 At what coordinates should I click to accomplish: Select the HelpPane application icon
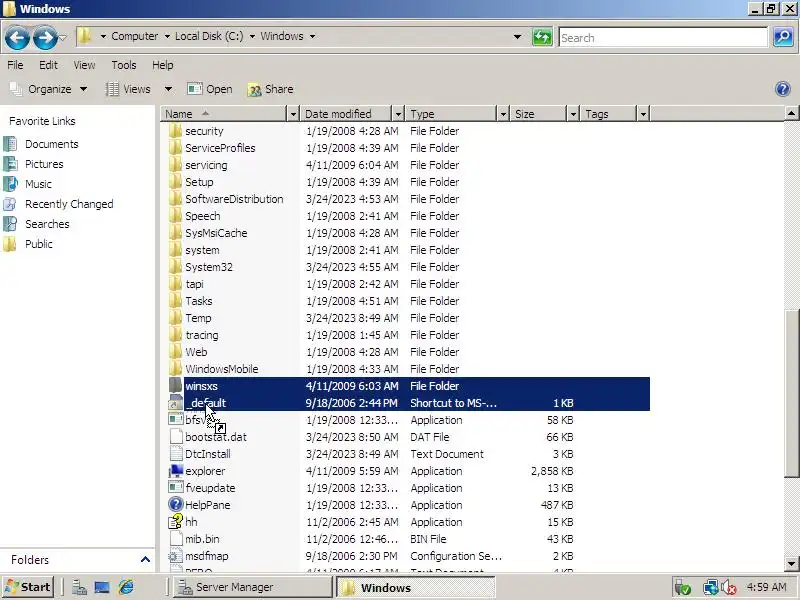[176, 505]
